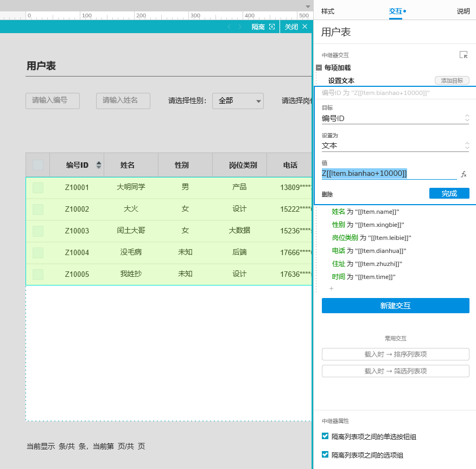Toggle 隔离列表项之间的单选按钮组 checkbox
476x469 pixels.
click(x=325, y=436)
